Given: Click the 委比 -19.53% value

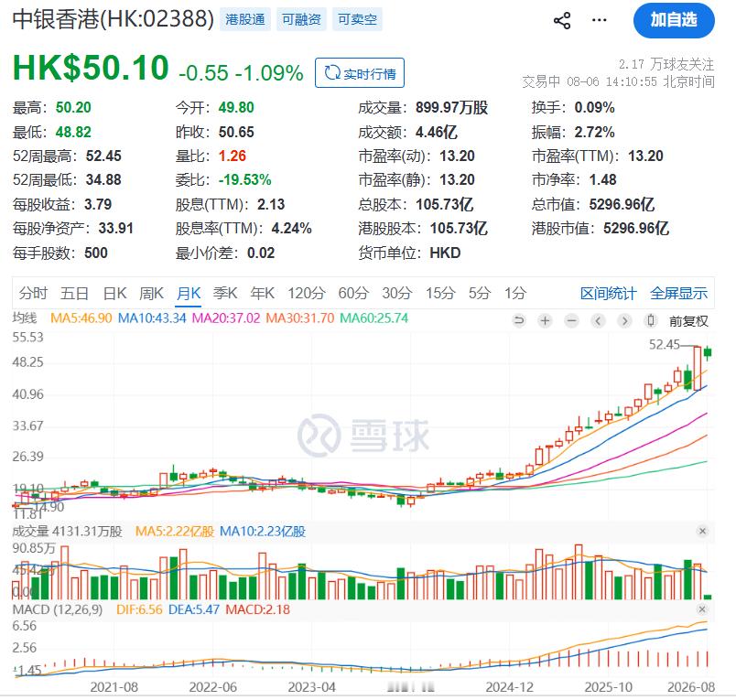Looking at the screenshot, I should click(245, 179).
